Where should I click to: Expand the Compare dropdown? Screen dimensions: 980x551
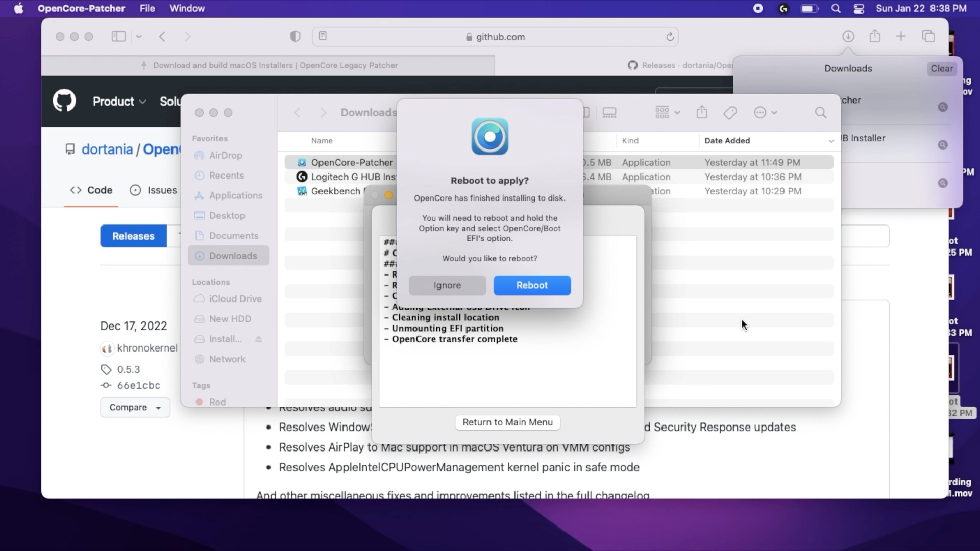[x=135, y=408]
